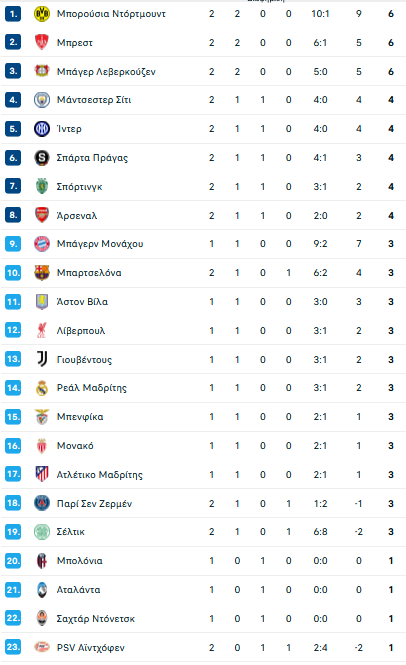This screenshot has width=406, height=665.
Task: Click the Arsenal crest icon
Action: [42, 215]
